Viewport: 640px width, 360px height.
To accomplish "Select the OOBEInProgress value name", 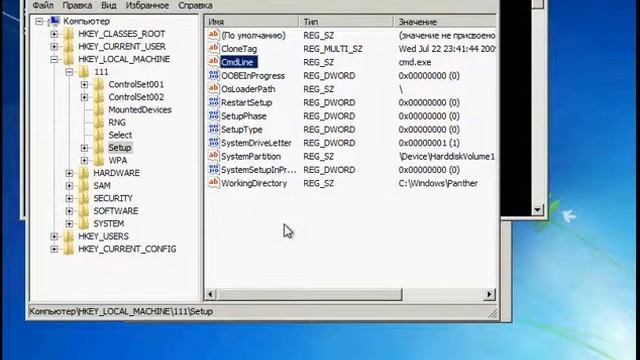I will pyautogui.click(x=253, y=76).
